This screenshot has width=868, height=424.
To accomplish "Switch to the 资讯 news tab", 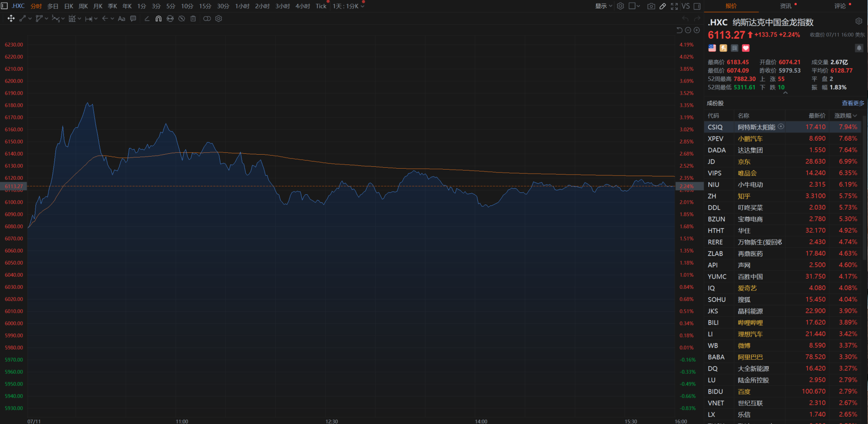I will [786, 6].
